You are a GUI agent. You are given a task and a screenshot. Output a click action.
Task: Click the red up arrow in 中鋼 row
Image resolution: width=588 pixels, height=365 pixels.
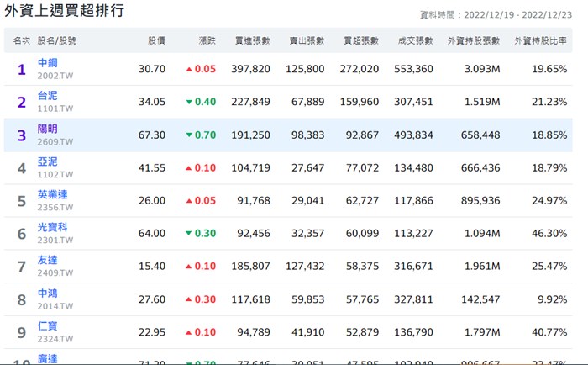coord(189,69)
